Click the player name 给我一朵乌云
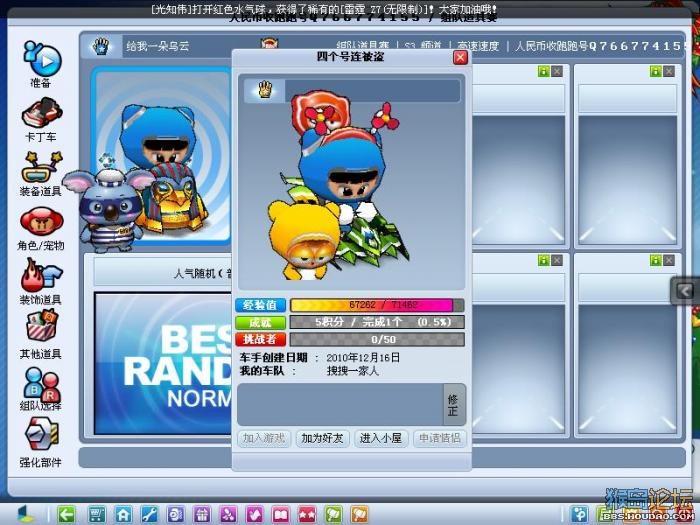This screenshot has height=525, width=700. click(157, 46)
